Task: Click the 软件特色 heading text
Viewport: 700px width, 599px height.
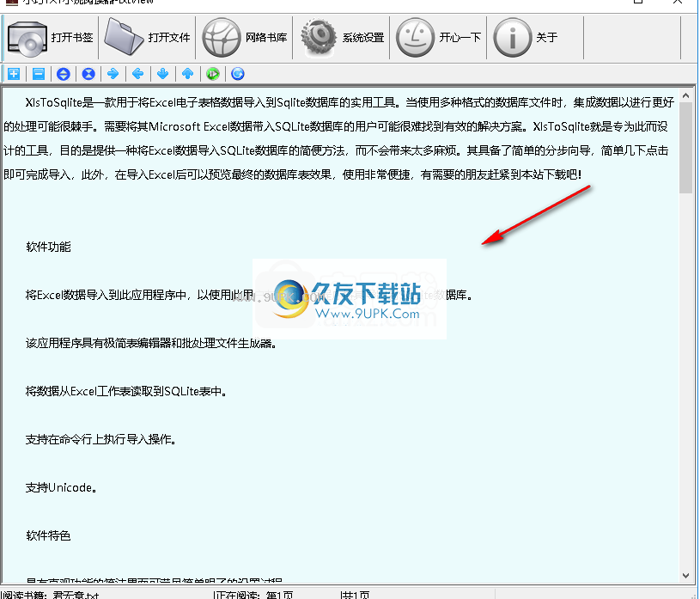Action: pos(48,535)
